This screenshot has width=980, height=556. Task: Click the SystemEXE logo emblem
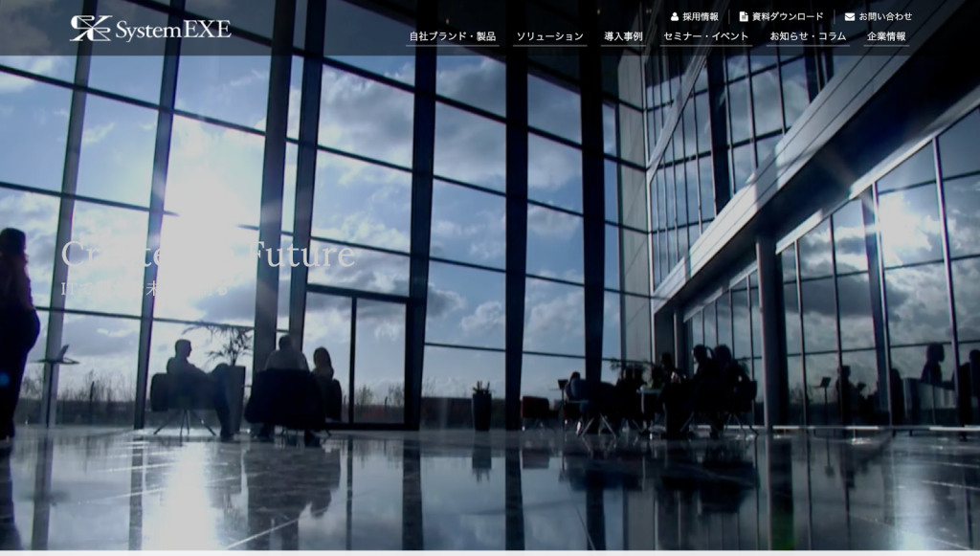(90, 28)
